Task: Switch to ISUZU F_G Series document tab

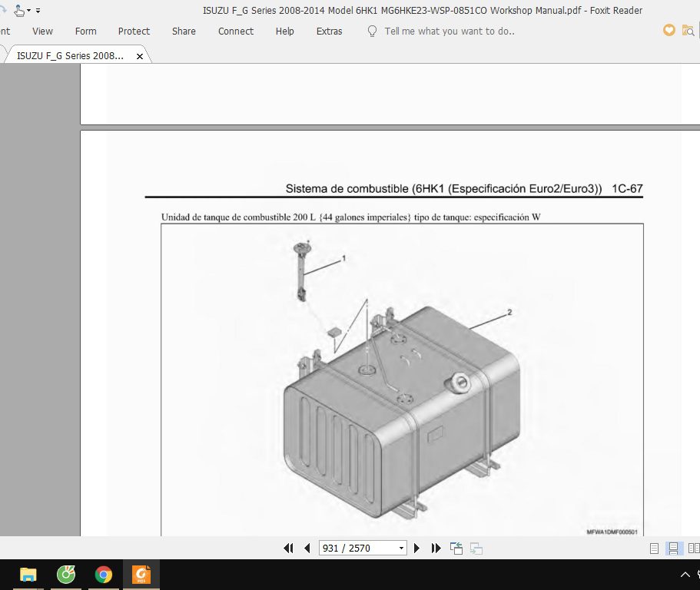Action: pyautogui.click(x=70, y=56)
